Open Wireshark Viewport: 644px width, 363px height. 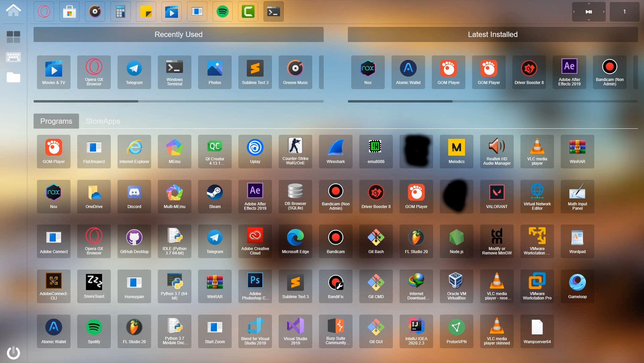pos(336,152)
